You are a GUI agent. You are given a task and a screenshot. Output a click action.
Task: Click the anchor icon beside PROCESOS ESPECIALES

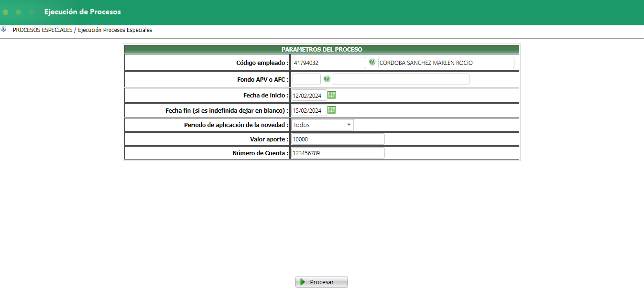[x=4, y=30]
